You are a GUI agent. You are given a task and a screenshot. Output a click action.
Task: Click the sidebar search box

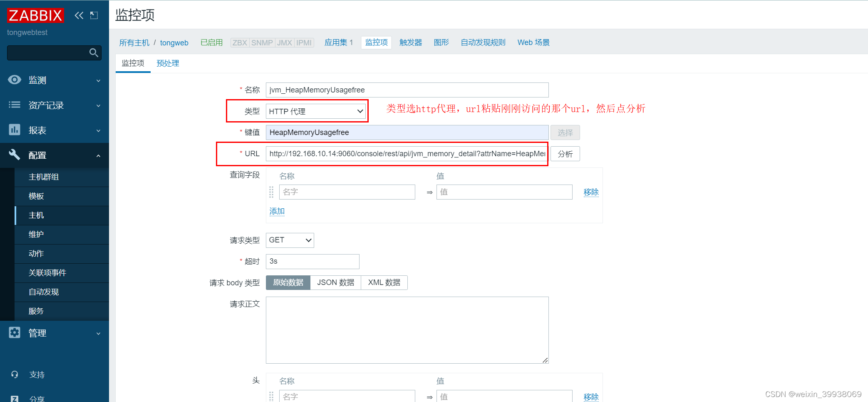click(54, 52)
